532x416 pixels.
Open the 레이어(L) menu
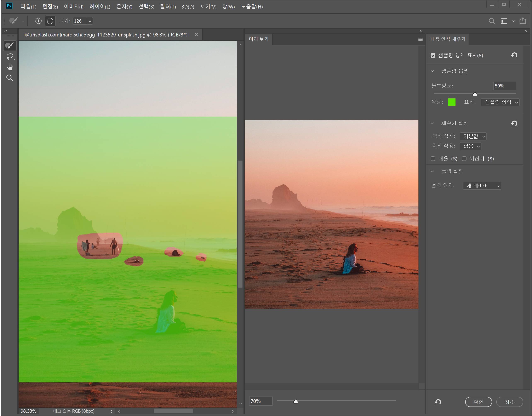[x=100, y=7]
